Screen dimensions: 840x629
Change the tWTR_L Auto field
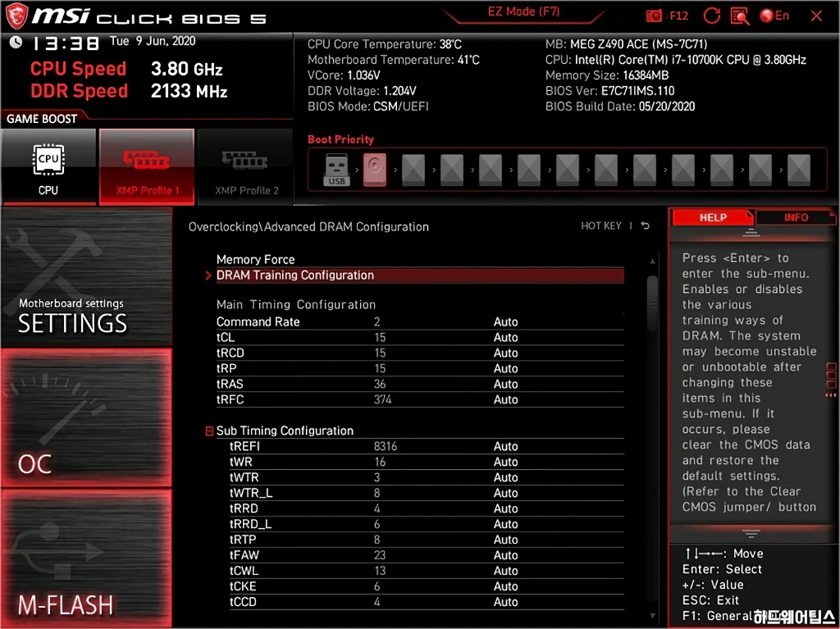(x=505, y=493)
